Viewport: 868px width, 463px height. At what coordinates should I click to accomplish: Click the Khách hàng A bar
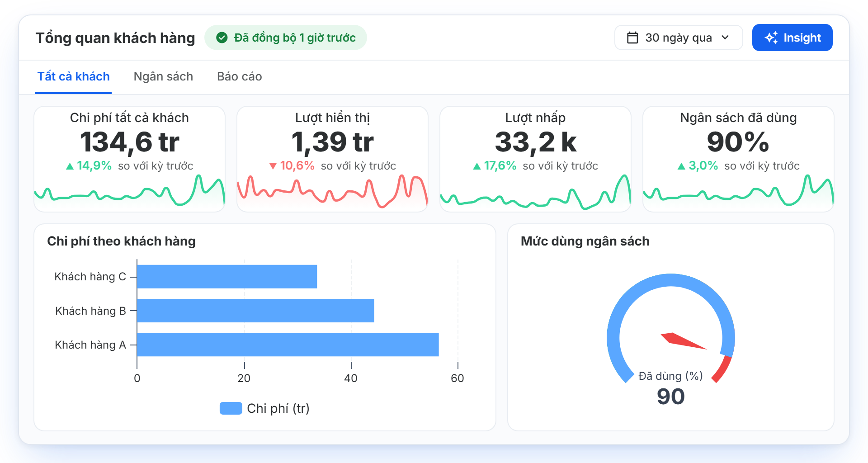(x=288, y=345)
